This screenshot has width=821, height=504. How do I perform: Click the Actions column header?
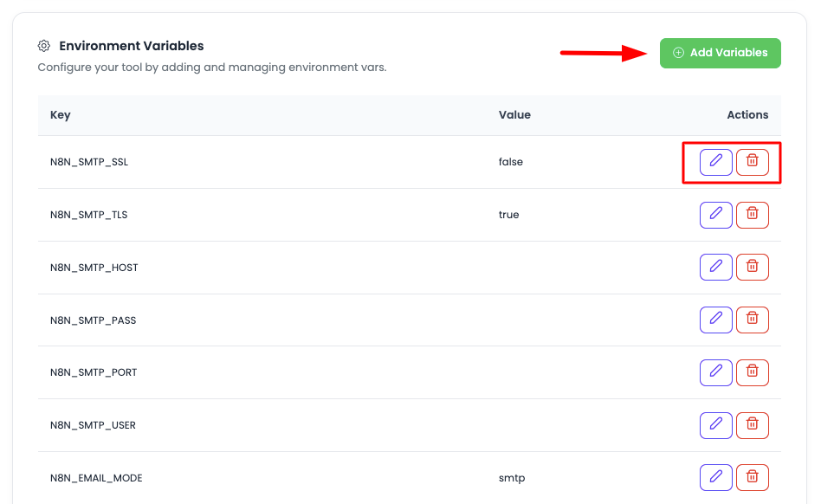pos(747,114)
